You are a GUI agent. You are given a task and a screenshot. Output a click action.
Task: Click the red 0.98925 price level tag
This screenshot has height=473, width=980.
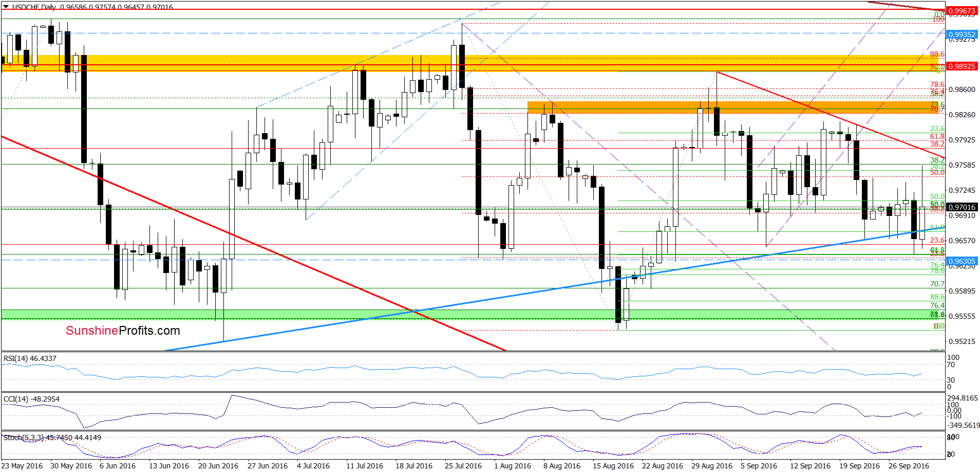point(962,66)
